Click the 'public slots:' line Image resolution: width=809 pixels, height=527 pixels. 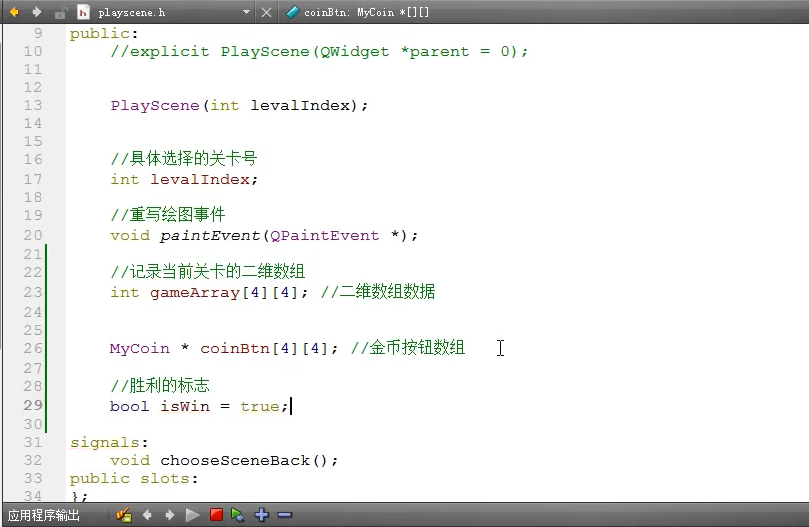coord(134,478)
